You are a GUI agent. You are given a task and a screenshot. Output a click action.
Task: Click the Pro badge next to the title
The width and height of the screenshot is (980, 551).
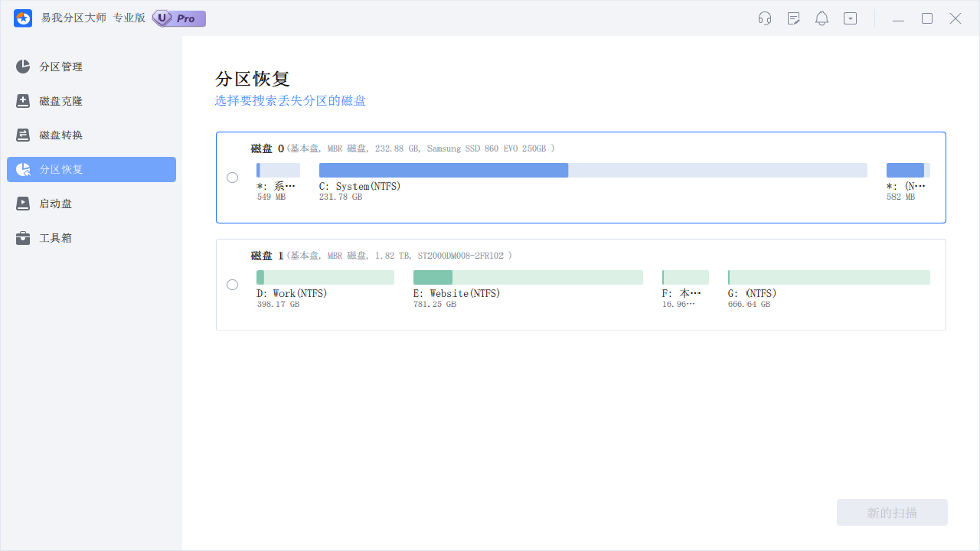point(178,18)
